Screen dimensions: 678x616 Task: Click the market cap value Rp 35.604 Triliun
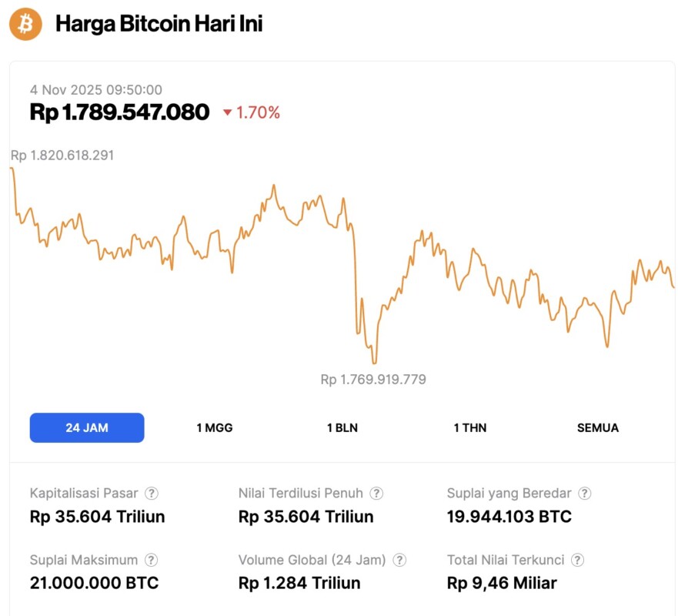[x=97, y=517]
